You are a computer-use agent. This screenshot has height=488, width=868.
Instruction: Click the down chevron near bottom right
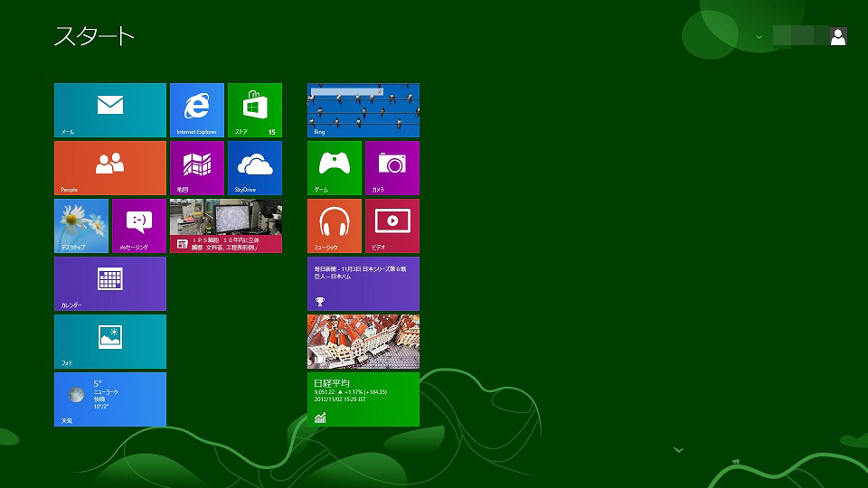pos(679,450)
